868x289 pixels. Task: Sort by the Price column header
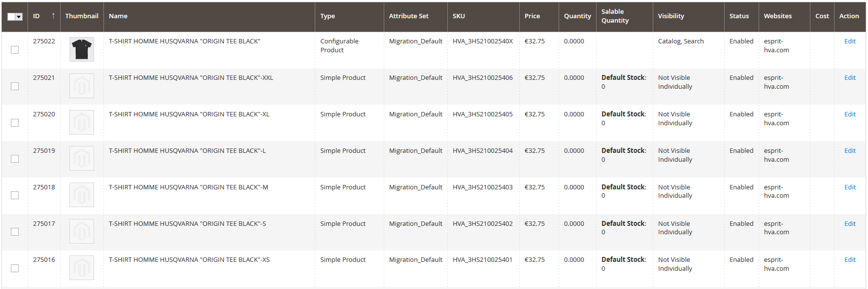532,16
